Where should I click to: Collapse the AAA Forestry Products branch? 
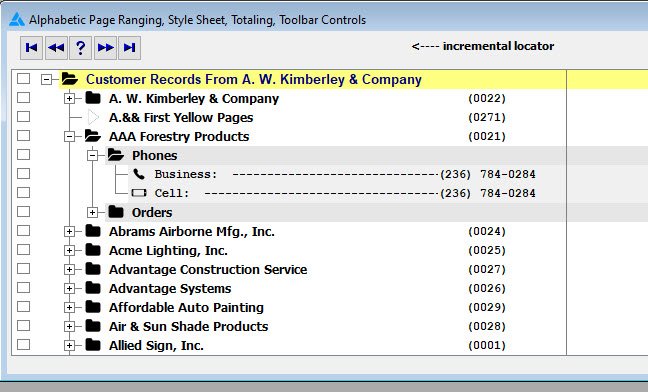[x=69, y=136]
